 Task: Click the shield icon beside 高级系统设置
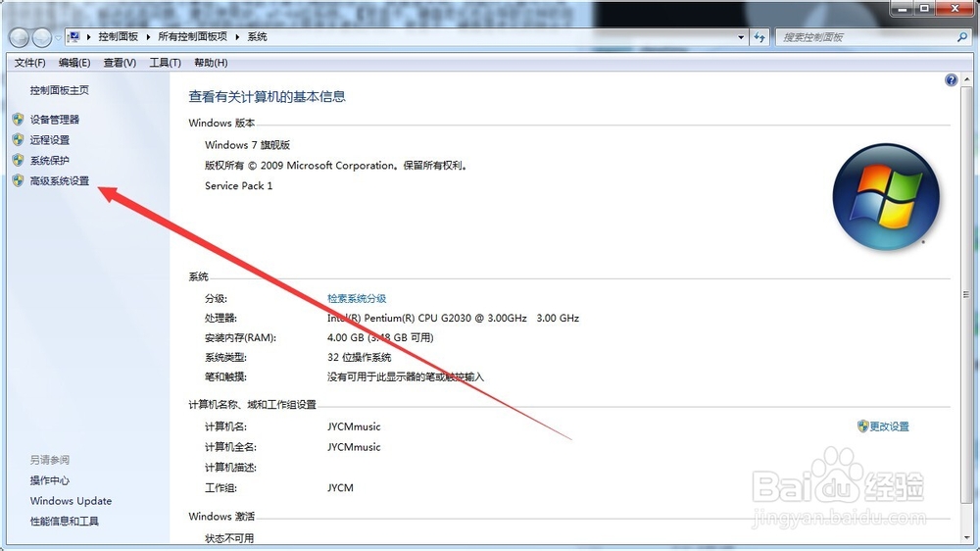click(18, 181)
